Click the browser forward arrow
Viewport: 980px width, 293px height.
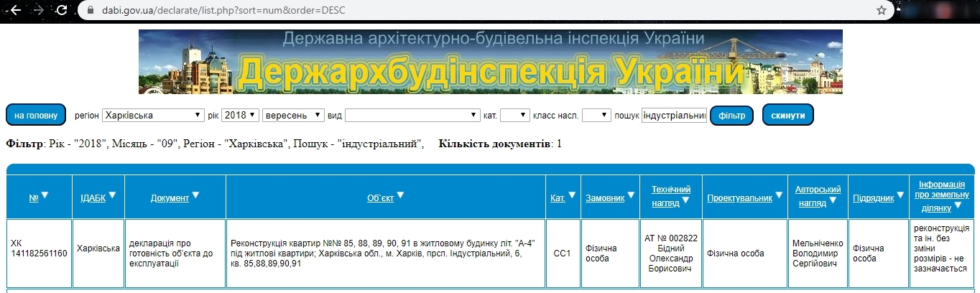(x=38, y=10)
